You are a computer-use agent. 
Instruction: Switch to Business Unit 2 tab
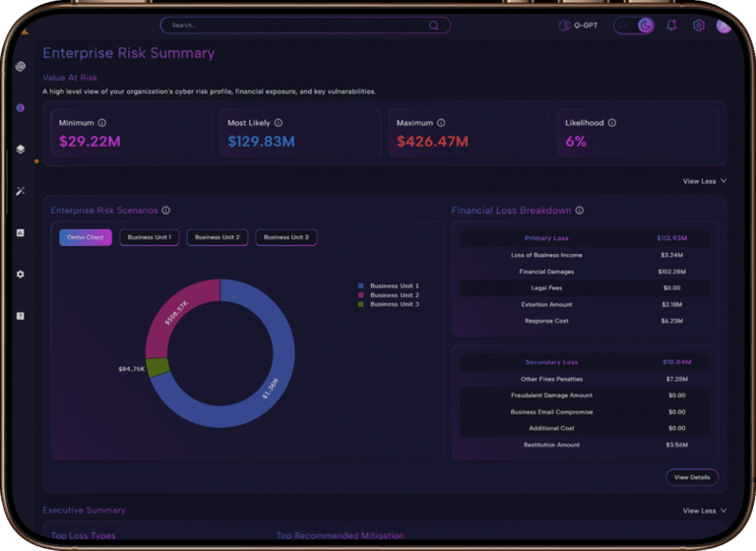(x=217, y=237)
